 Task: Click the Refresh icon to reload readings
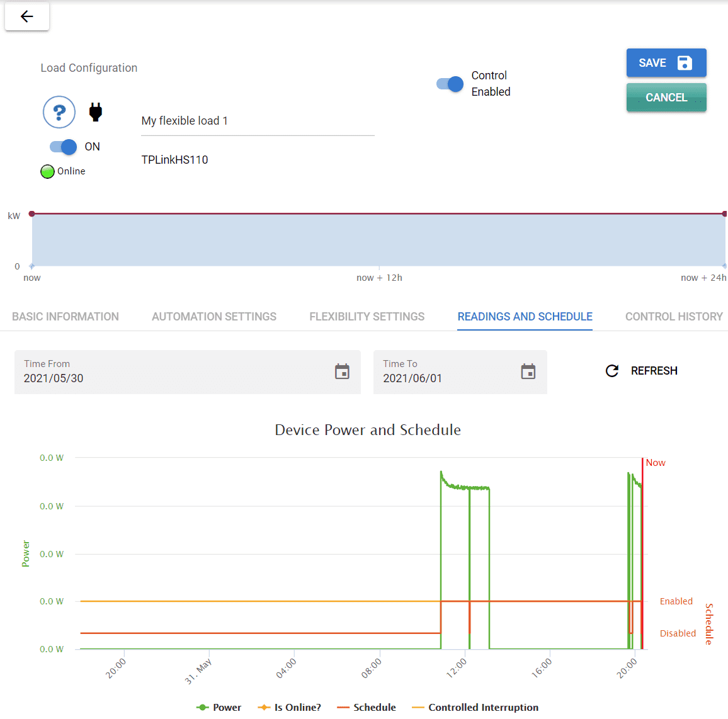pos(611,371)
